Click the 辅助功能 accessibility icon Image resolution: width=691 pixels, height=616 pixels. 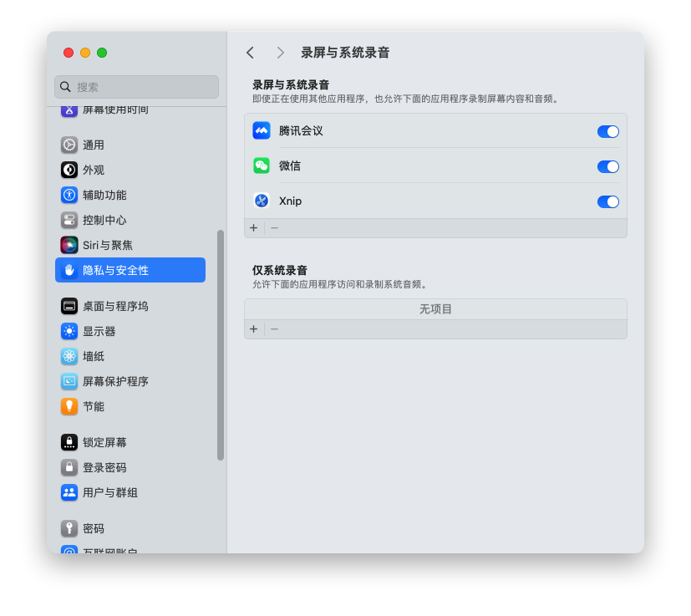[69, 195]
